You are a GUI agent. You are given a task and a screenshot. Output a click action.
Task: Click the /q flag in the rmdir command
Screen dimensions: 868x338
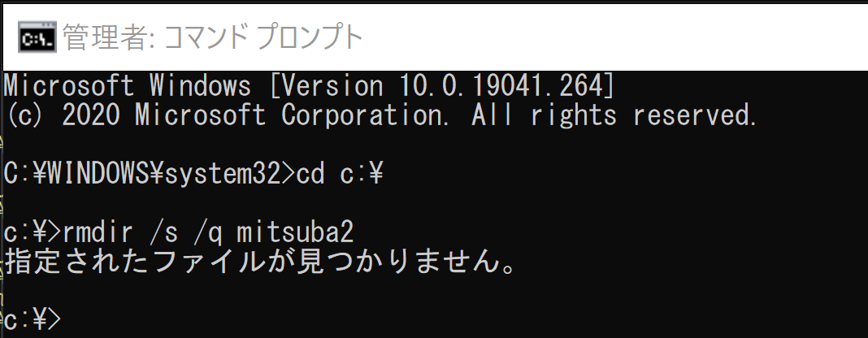point(207,234)
